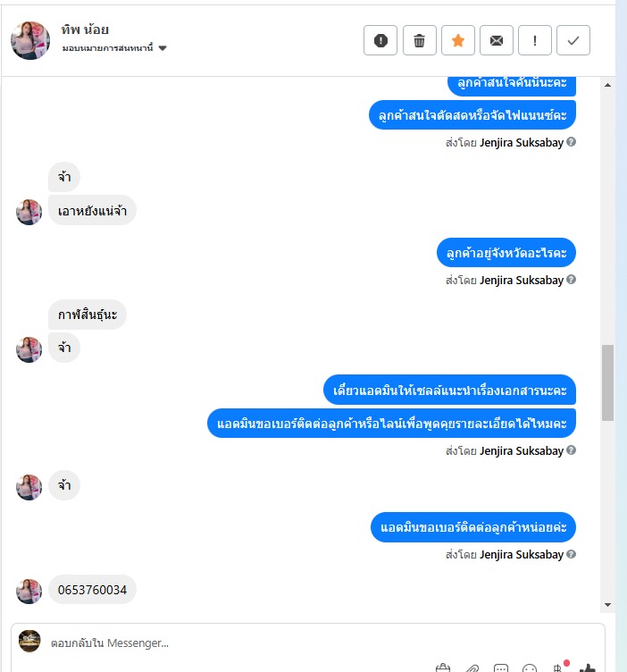This screenshot has width=627, height=672.
Task: Delete this conversation using the trash icon
Action: (x=419, y=40)
